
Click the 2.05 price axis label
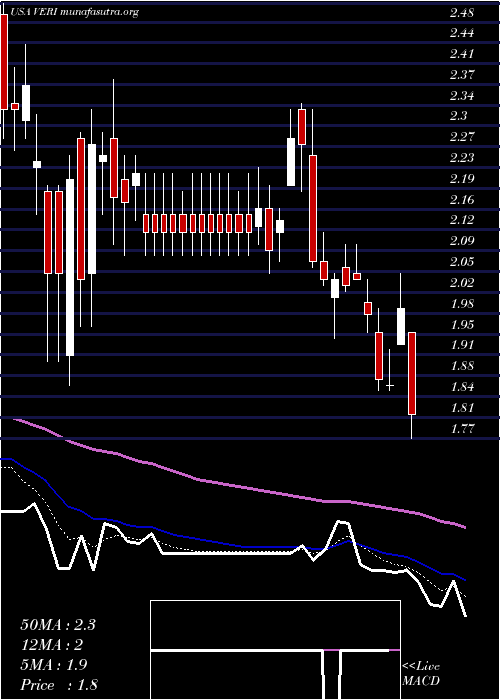(x=462, y=262)
